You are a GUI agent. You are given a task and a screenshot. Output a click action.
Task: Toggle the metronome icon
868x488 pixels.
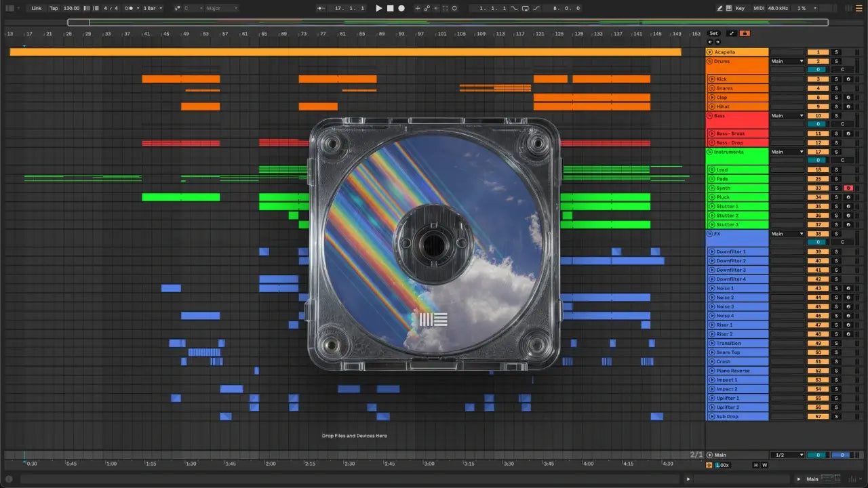pyautogui.click(x=128, y=8)
